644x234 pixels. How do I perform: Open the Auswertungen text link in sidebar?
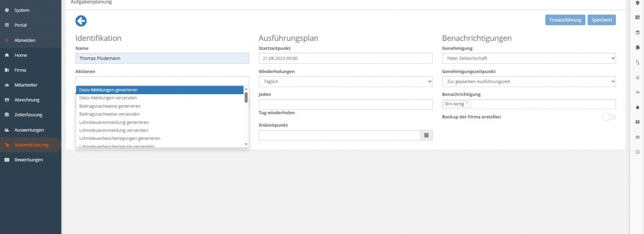29,130
